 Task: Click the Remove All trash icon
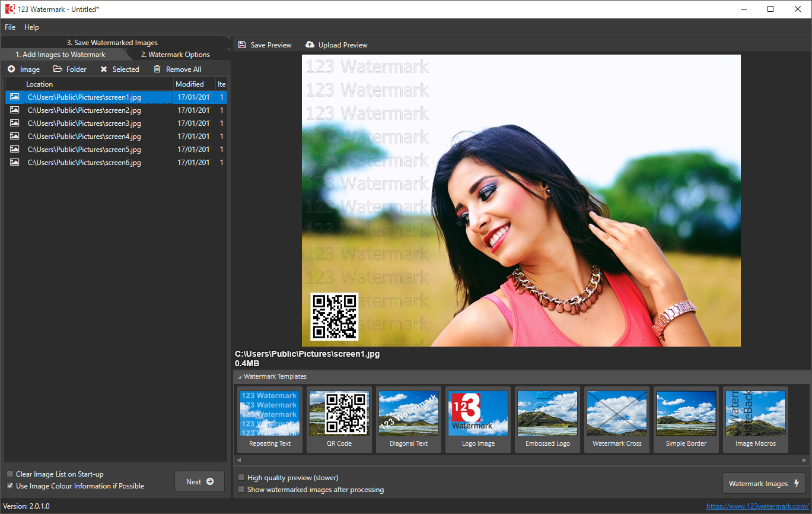157,69
